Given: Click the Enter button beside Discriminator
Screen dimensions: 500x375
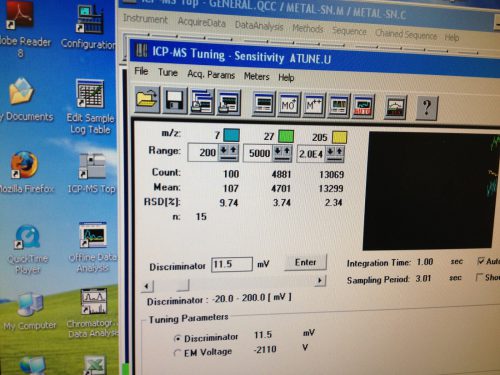Looking at the screenshot, I should tap(305, 262).
